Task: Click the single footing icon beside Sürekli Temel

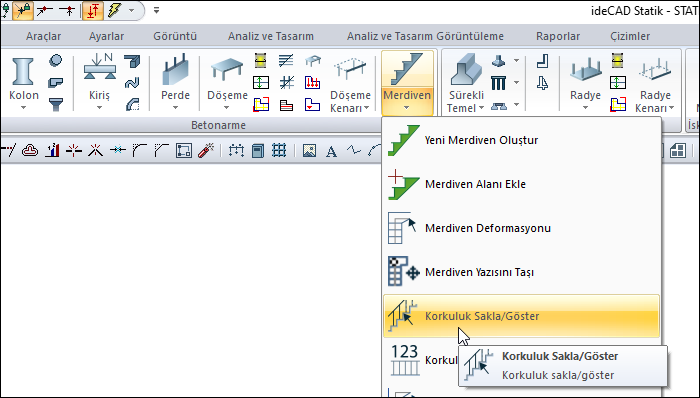Action: point(498,61)
